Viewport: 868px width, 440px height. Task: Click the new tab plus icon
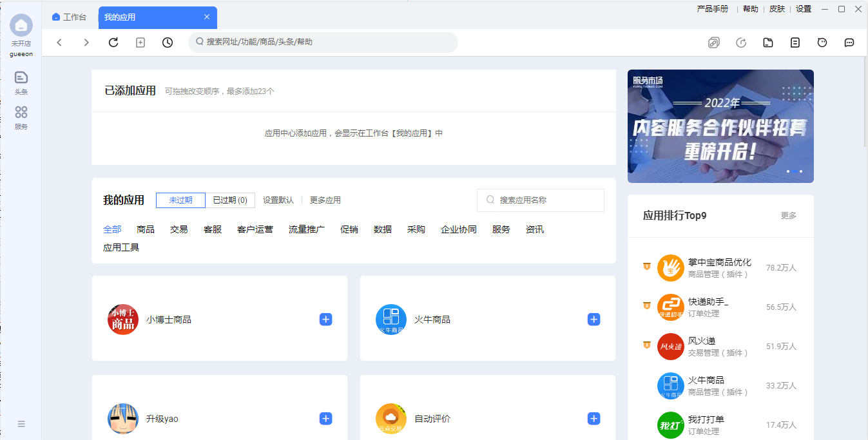coord(140,43)
